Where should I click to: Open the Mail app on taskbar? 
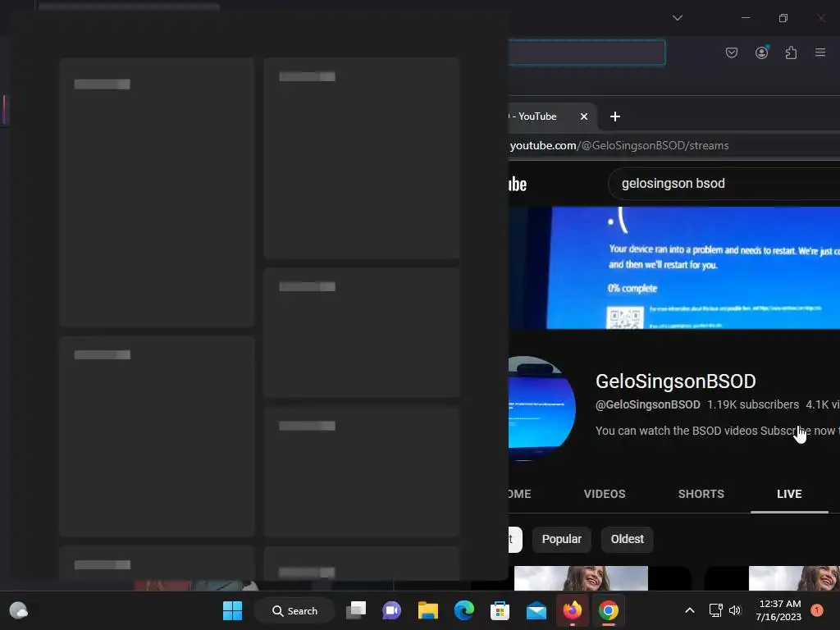tap(536, 610)
